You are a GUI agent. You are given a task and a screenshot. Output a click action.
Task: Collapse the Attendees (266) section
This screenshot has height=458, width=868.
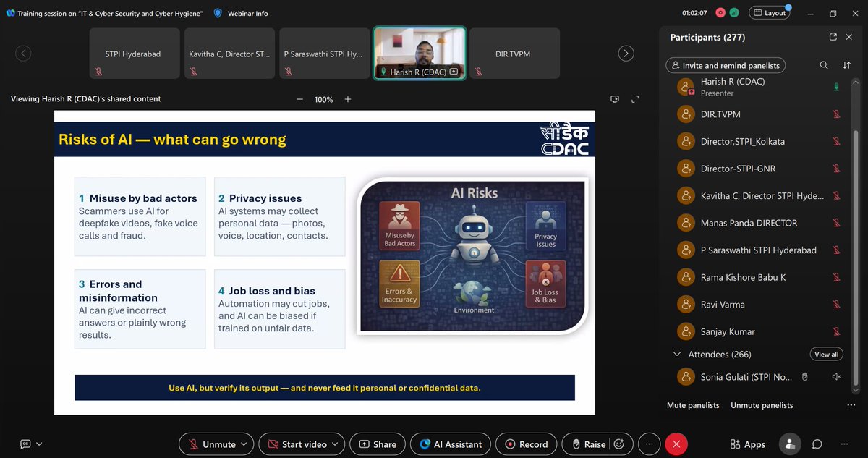pyautogui.click(x=677, y=355)
